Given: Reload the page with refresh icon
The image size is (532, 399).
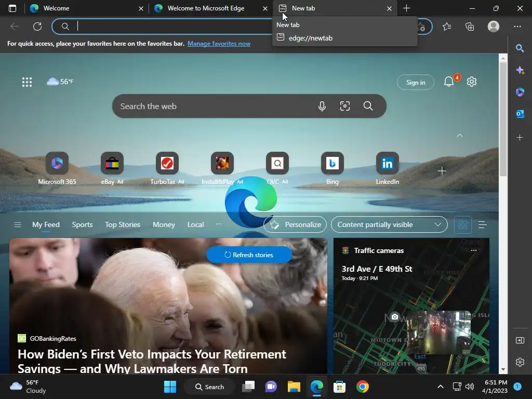Looking at the screenshot, I should click(x=37, y=26).
